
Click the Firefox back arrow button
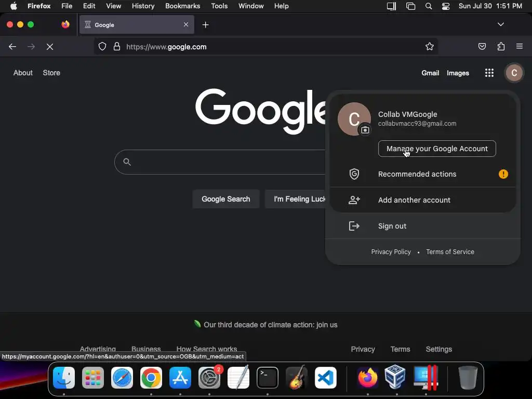12,47
